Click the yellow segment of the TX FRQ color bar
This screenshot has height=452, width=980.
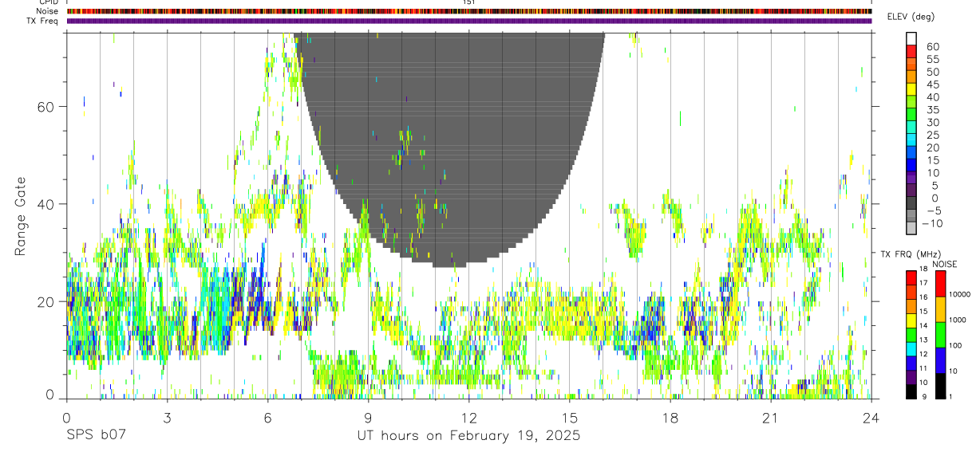pos(911,320)
